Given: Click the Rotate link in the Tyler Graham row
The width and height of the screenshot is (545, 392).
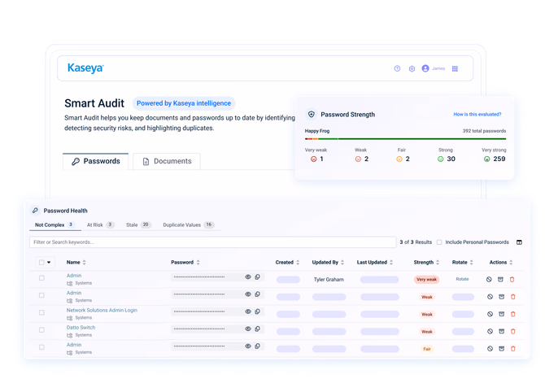Looking at the screenshot, I should pyautogui.click(x=462, y=279).
